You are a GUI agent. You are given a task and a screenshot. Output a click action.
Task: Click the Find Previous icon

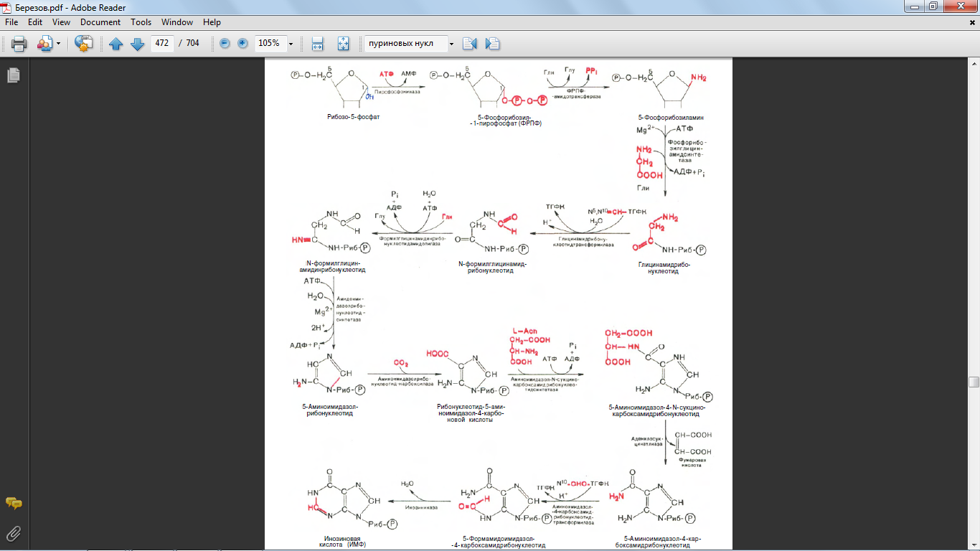(x=470, y=44)
